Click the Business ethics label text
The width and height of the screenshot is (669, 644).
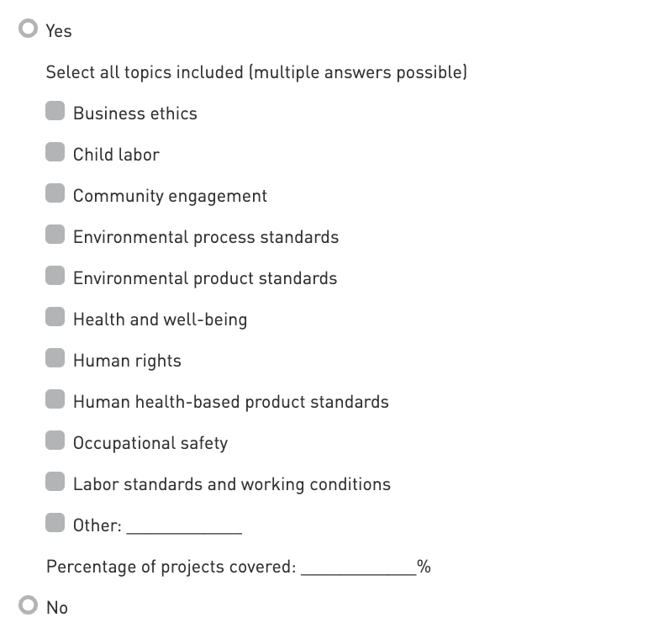coord(135,113)
